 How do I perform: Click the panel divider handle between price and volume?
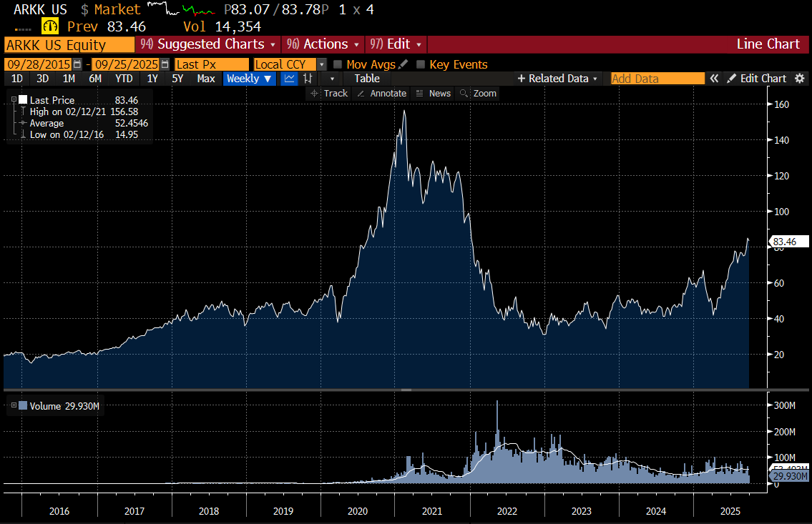pos(406,390)
